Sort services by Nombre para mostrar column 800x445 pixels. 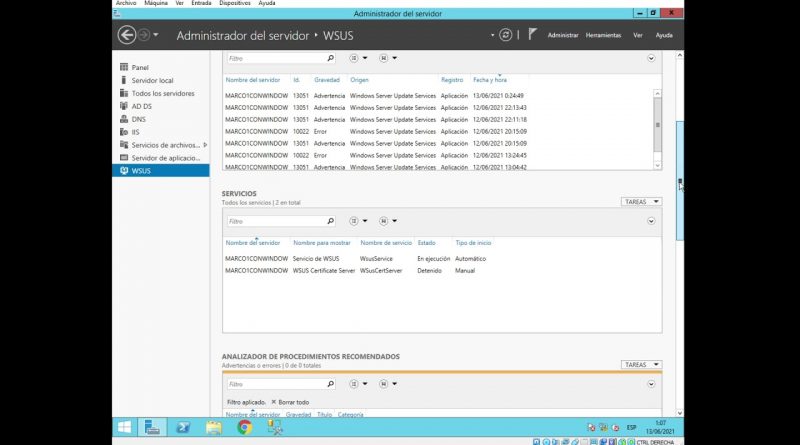click(321, 243)
